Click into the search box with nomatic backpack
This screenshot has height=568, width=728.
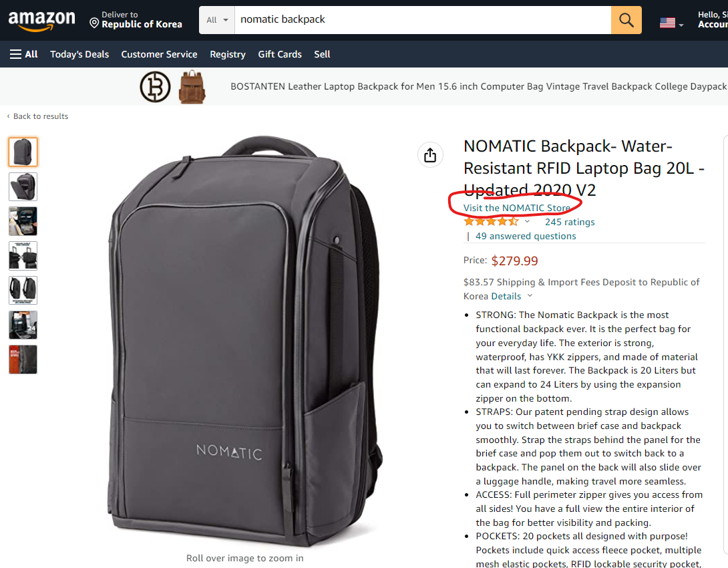point(423,20)
